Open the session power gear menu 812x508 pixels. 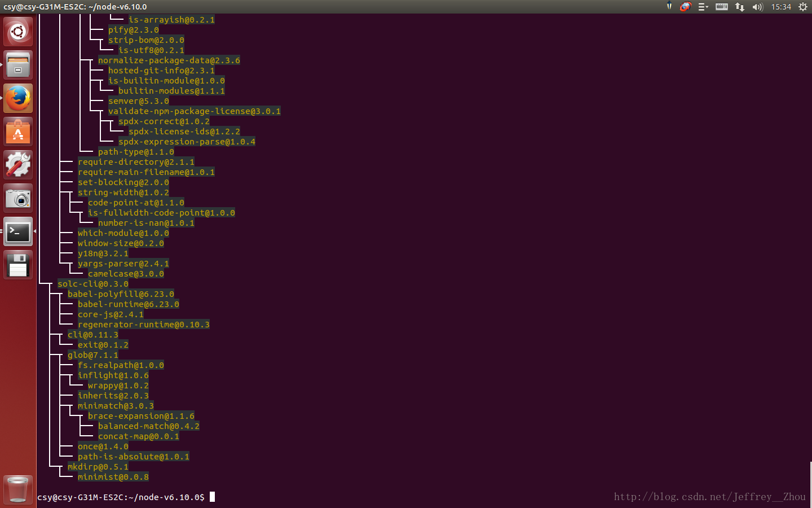(802, 7)
